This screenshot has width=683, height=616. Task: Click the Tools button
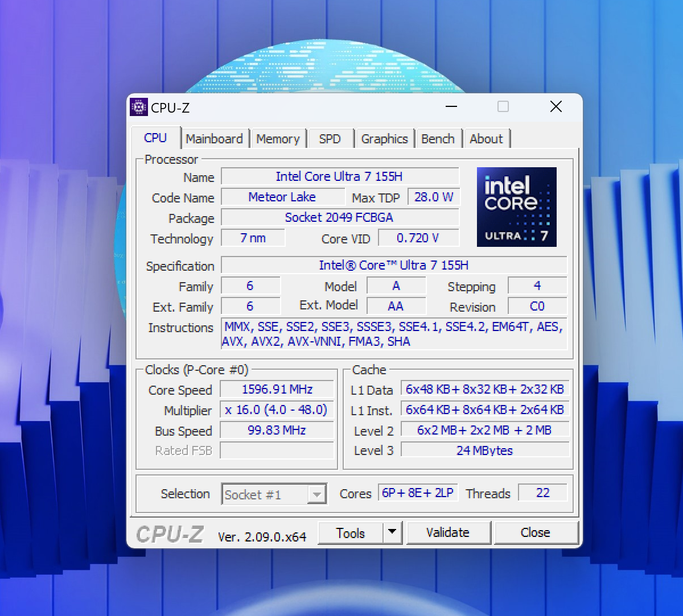point(351,533)
